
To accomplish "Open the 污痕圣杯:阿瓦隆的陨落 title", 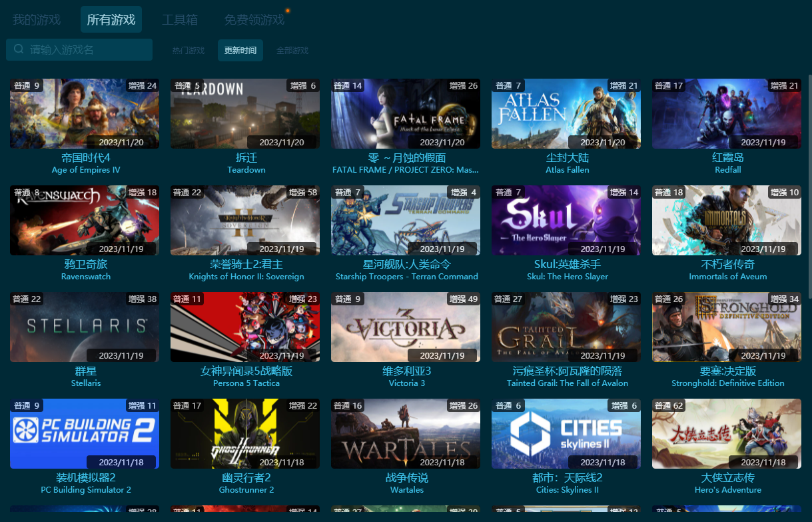I will point(568,371).
